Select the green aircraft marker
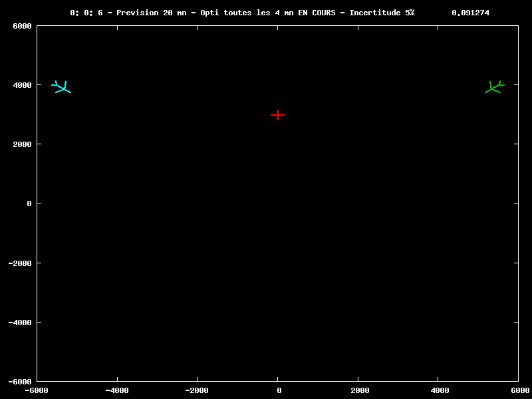This screenshot has height=399, width=532. 494,87
